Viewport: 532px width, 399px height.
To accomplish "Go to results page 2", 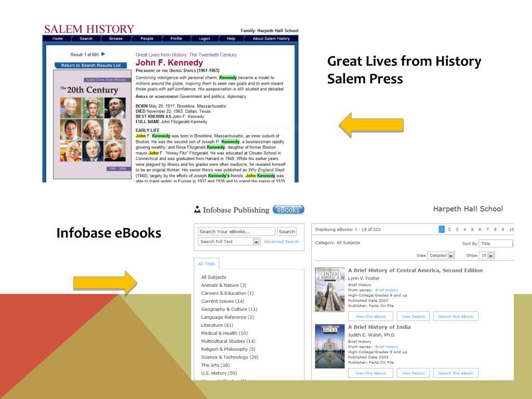I will tap(449, 229).
